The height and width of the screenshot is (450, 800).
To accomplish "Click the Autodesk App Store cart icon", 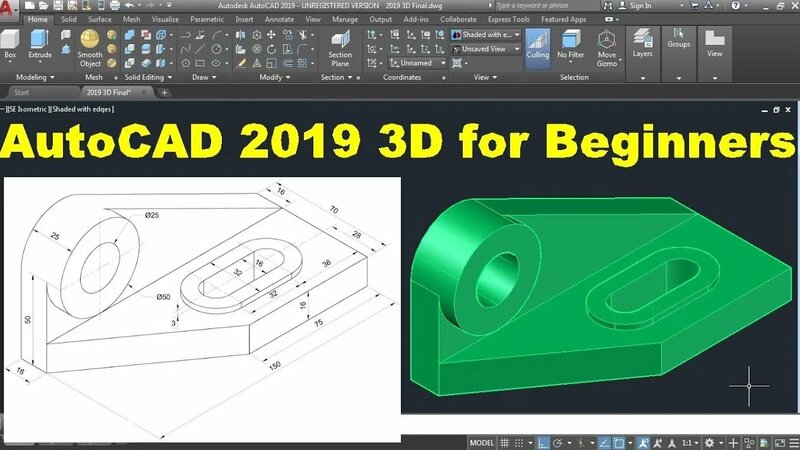I will pyautogui.click(x=694, y=6).
